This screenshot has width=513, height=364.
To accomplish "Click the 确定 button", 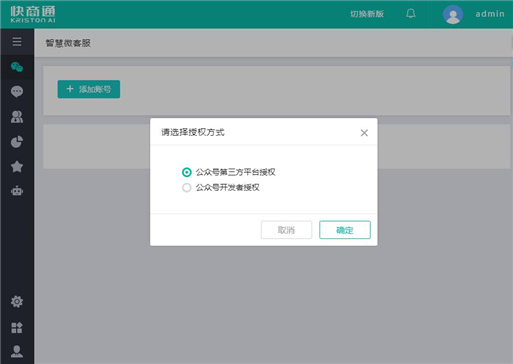I will (x=345, y=230).
